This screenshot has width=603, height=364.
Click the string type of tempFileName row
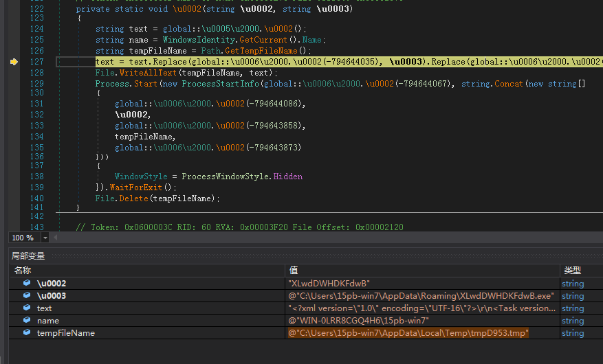[x=573, y=332]
